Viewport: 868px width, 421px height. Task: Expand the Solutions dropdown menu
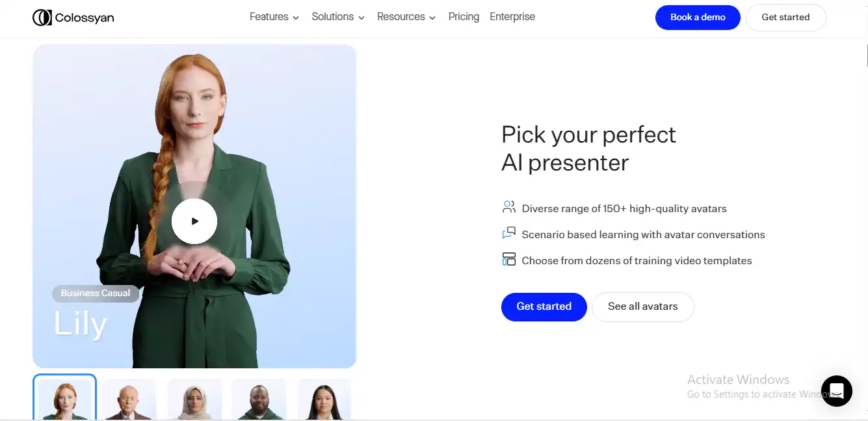tap(337, 17)
